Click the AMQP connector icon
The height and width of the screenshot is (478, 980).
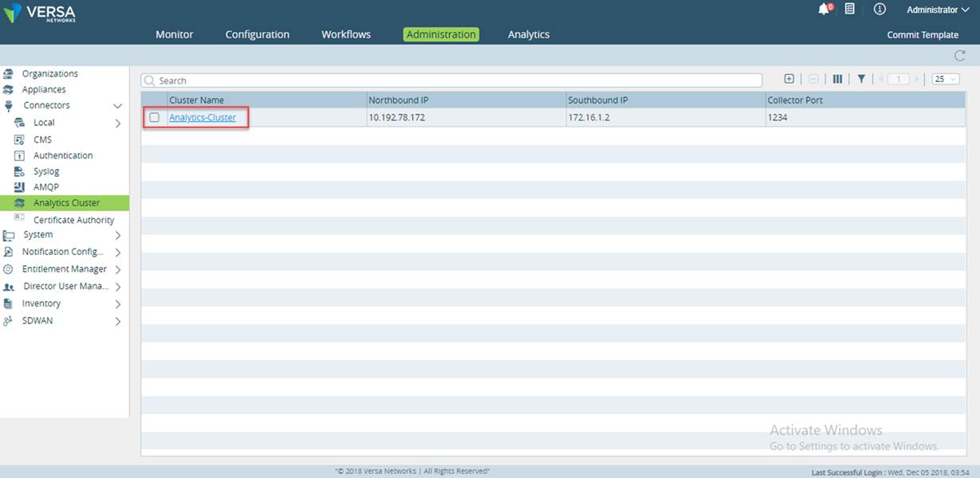click(x=20, y=187)
